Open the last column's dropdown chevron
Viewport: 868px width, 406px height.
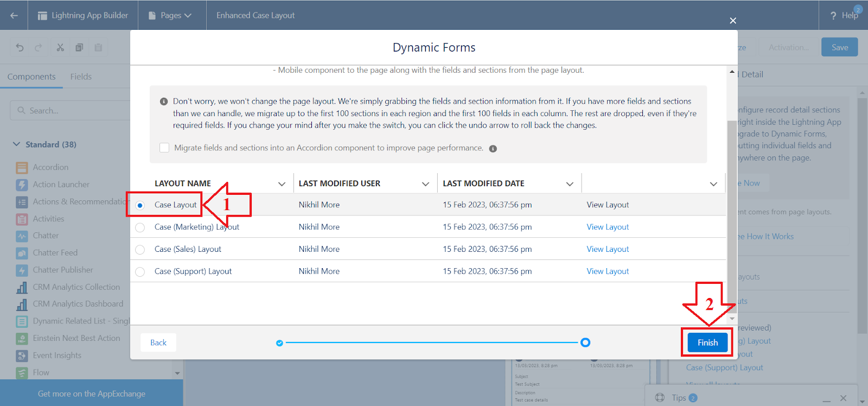(713, 184)
